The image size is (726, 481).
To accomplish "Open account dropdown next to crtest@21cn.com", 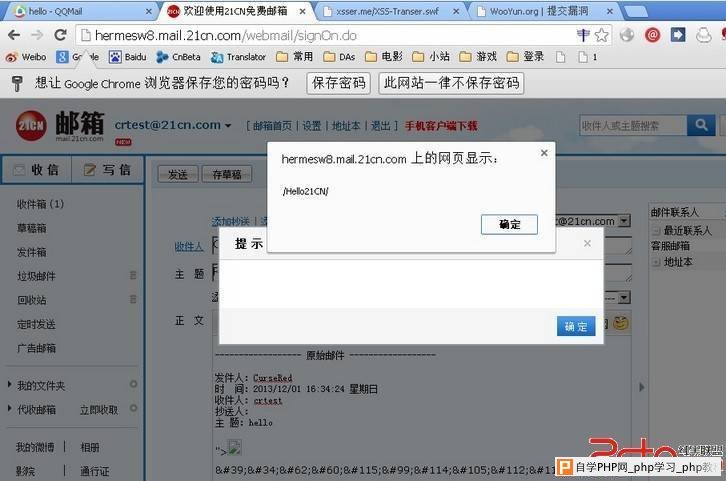I will [228, 125].
